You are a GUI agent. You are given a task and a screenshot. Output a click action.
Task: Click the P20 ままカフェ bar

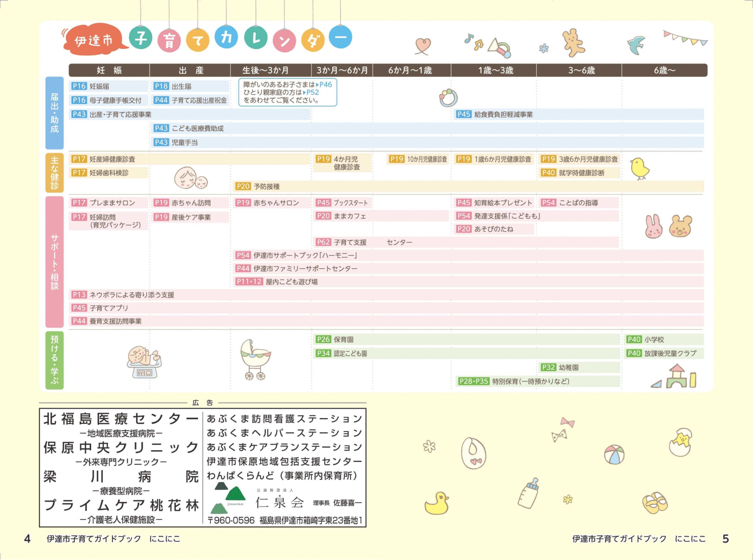(381, 216)
